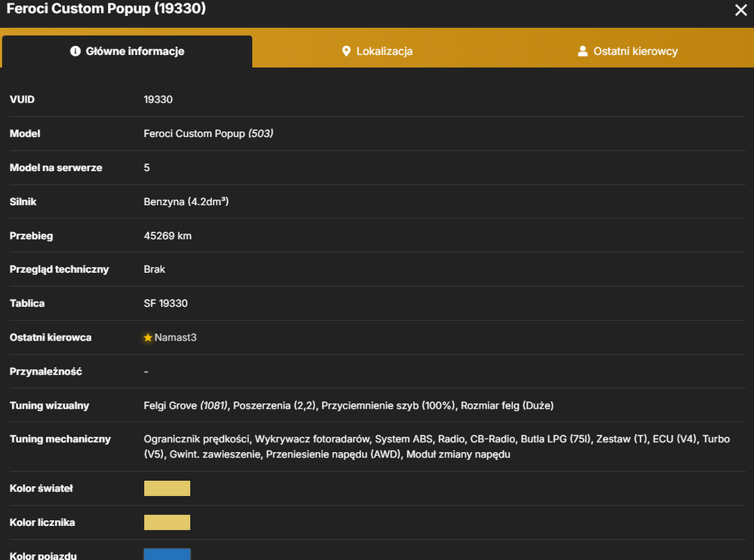Click the gold star beside Namast3
Image resolution: width=754 pixels, height=560 pixels.
148,338
